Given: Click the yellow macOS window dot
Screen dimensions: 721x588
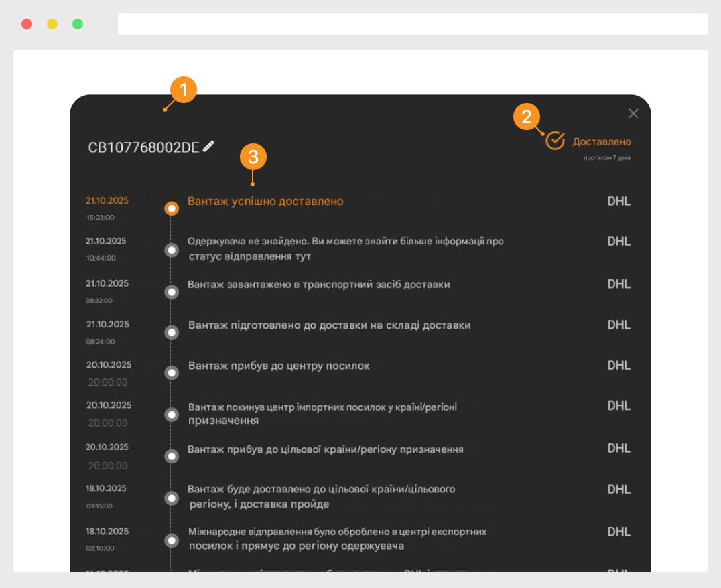Looking at the screenshot, I should 52,24.
